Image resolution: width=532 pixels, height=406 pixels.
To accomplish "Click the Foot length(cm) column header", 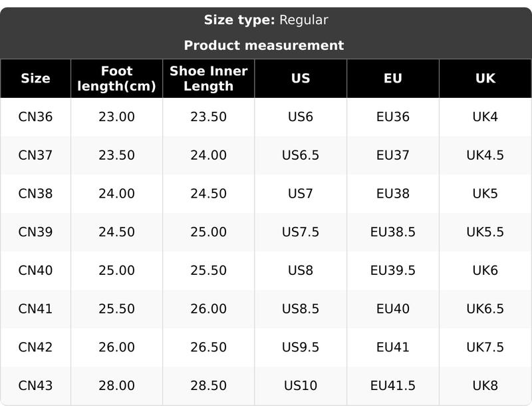I will [x=116, y=79].
